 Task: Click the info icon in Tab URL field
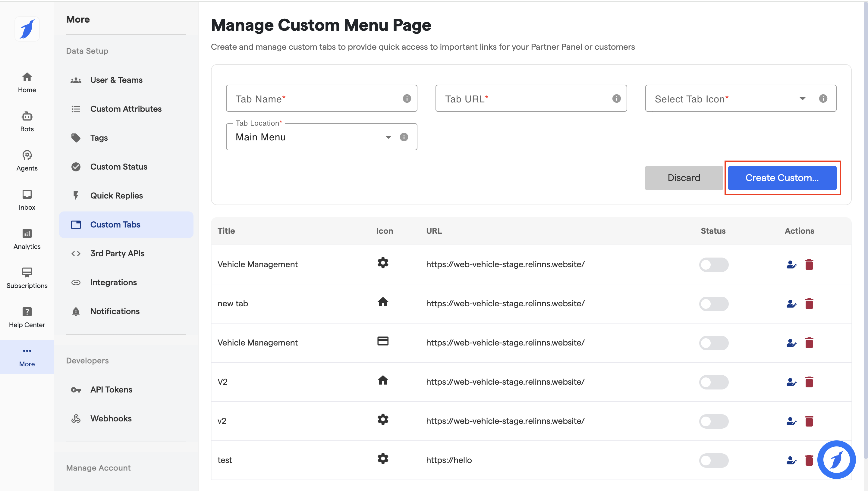tap(616, 99)
